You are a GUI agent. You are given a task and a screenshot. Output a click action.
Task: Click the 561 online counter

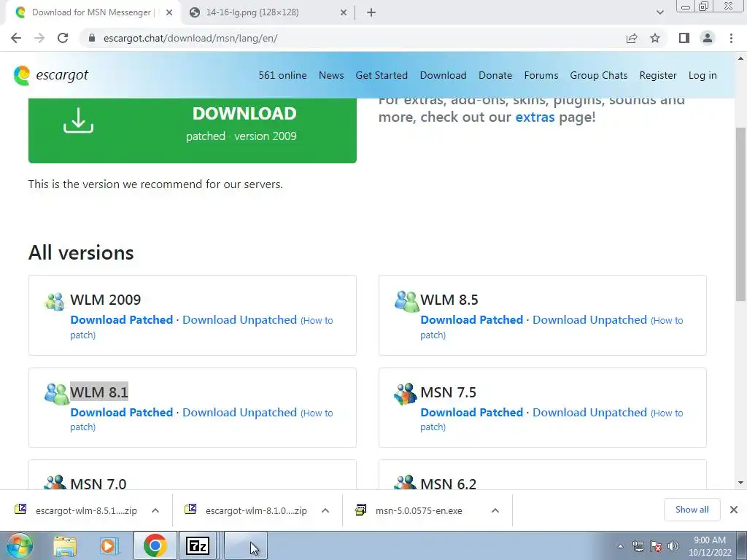(x=282, y=75)
